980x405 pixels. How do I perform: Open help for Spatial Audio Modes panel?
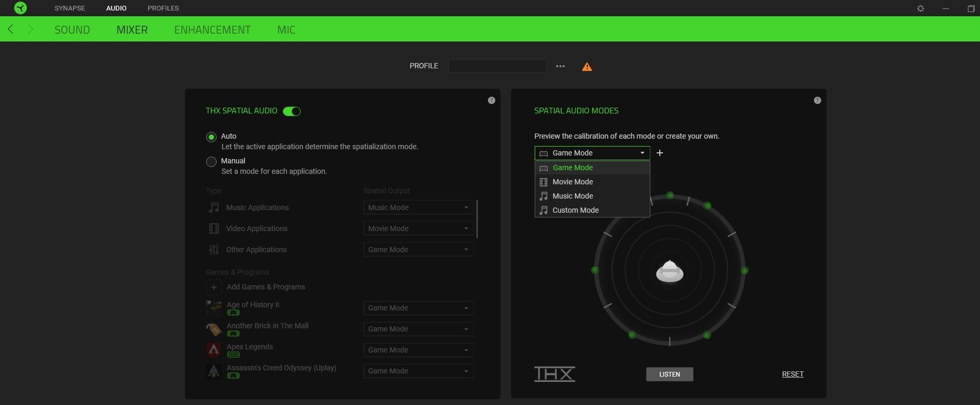click(x=817, y=100)
